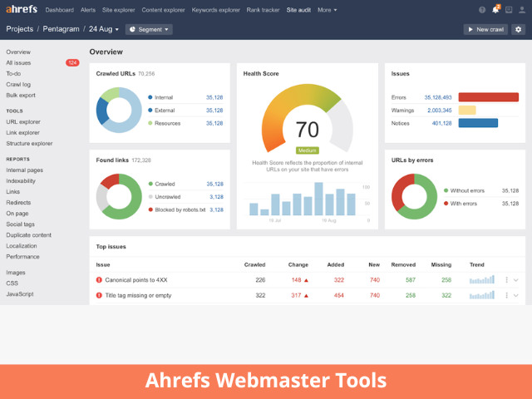Open Localization report
This screenshot has height=399, width=532.
[22, 246]
